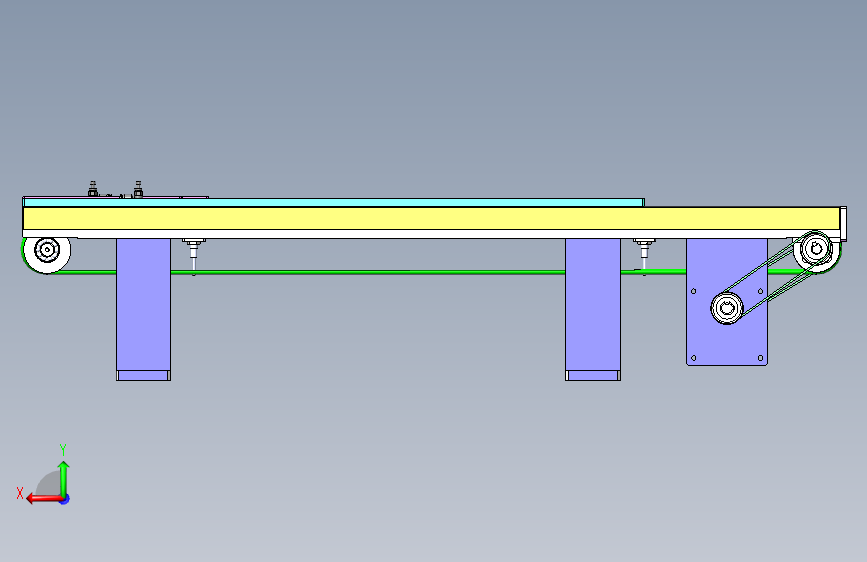
Task: Select the foot plate of the left leg
Action: pyautogui.click(x=143, y=376)
